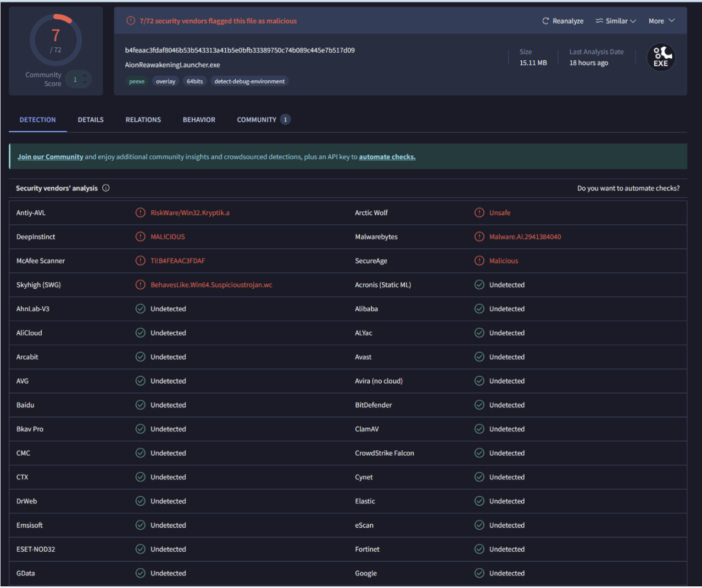702x588 pixels.
Task: Click the Avira (no cloud) vendor name
Action: [x=379, y=381]
